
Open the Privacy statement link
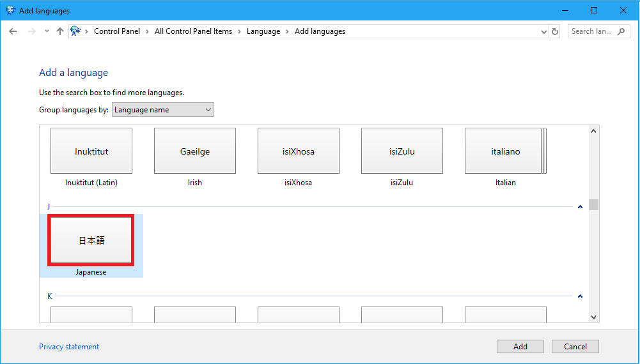pyautogui.click(x=69, y=347)
